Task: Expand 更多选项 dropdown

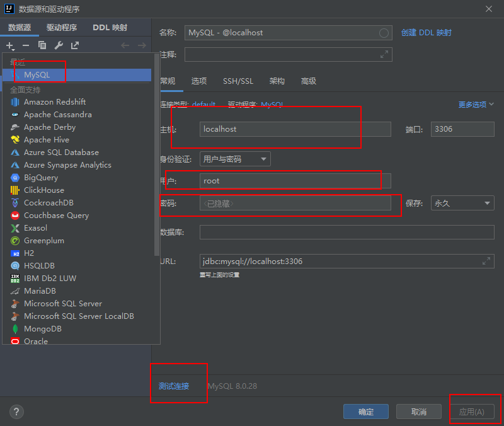Action: (476, 105)
